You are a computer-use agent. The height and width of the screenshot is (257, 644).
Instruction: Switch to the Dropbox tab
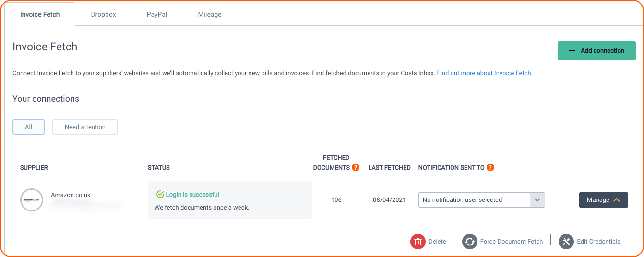pos(104,14)
